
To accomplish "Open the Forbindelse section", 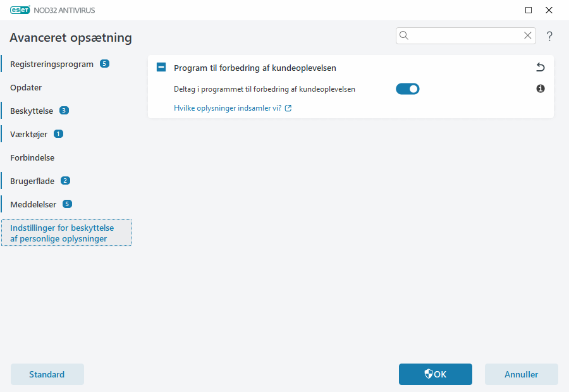I will [32, 157].
